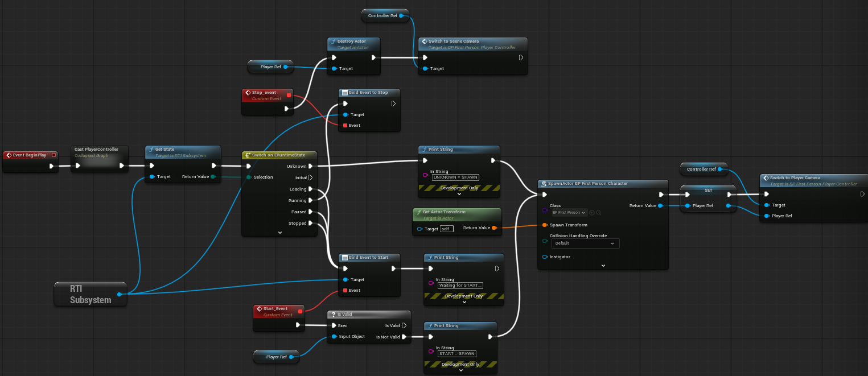
Task: Click the magnifying glass icon beside the Class dropdown
Action: [599, 213]
